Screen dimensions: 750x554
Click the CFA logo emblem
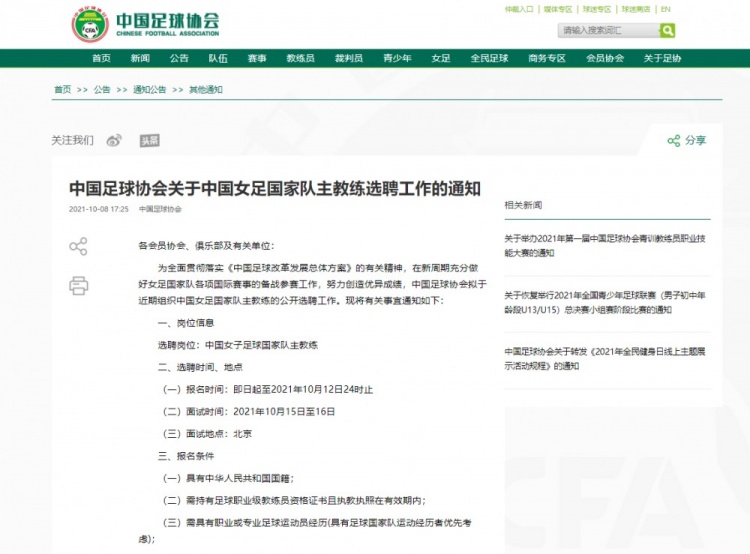[90, 25]
